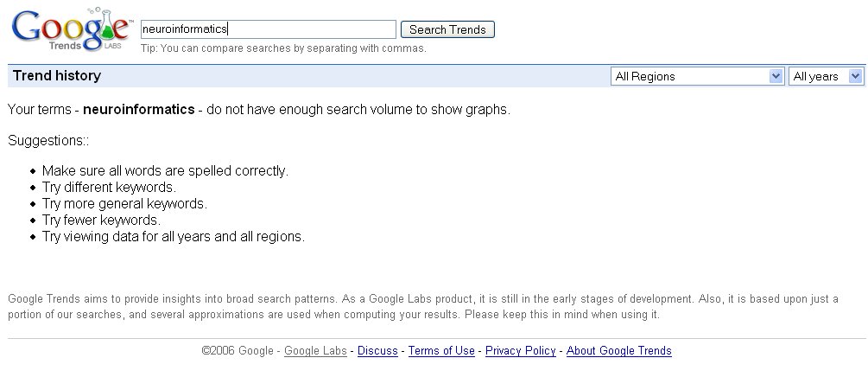868x377 pixels.
Task: Click the Google Trends disclaimer paragraph
Action: 422,307
